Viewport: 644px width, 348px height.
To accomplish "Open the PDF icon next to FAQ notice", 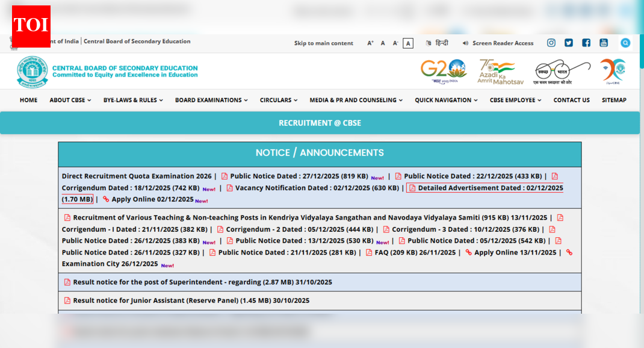I will tap(368, 252).
